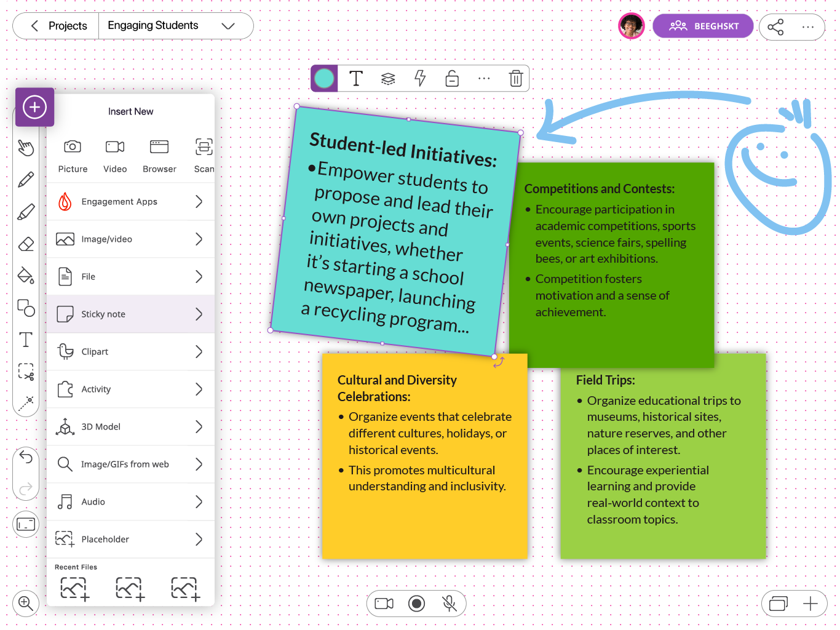
Task: Expand the Engaging Students dropdown
Action: (x=228, y=26)
